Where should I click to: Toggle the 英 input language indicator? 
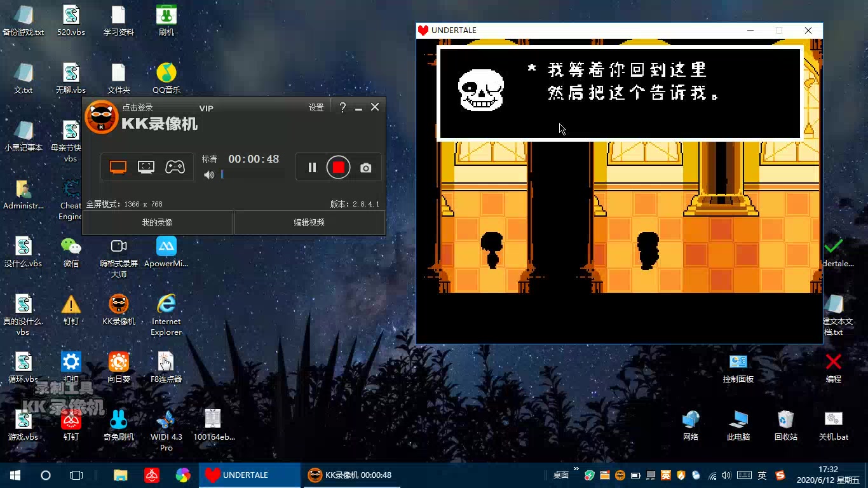(x=763, y=475)
